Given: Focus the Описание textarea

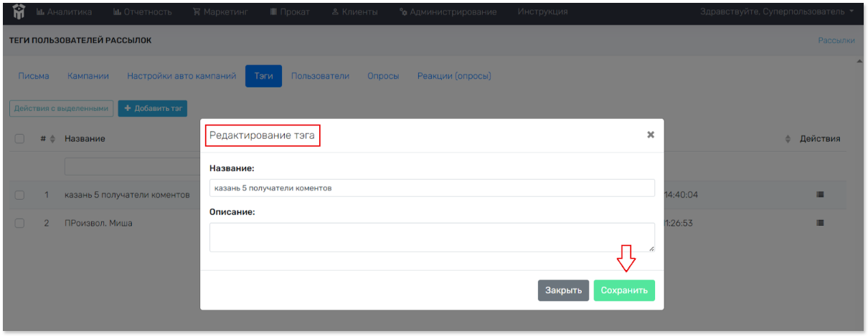Looking at the screenshot, I should (x=432, y=237).
